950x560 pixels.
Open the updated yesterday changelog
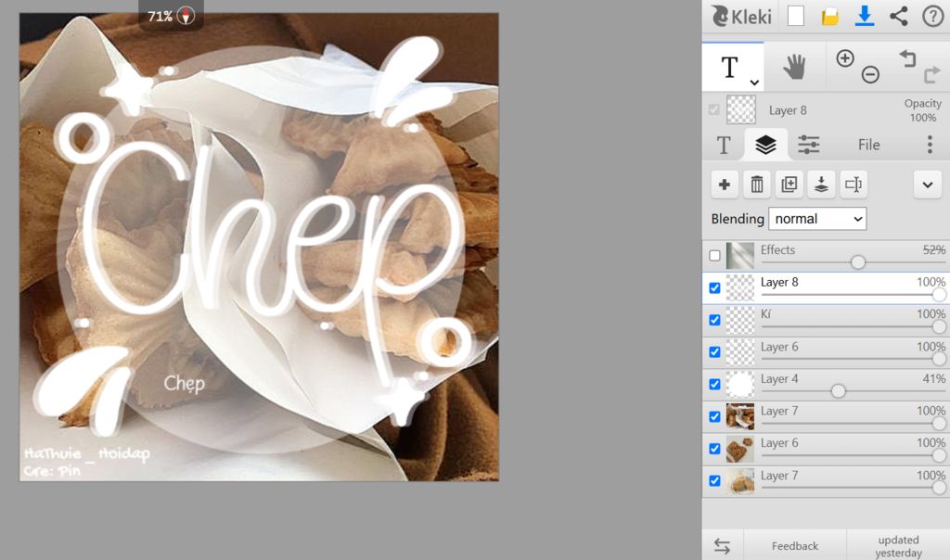click(898, 546)
